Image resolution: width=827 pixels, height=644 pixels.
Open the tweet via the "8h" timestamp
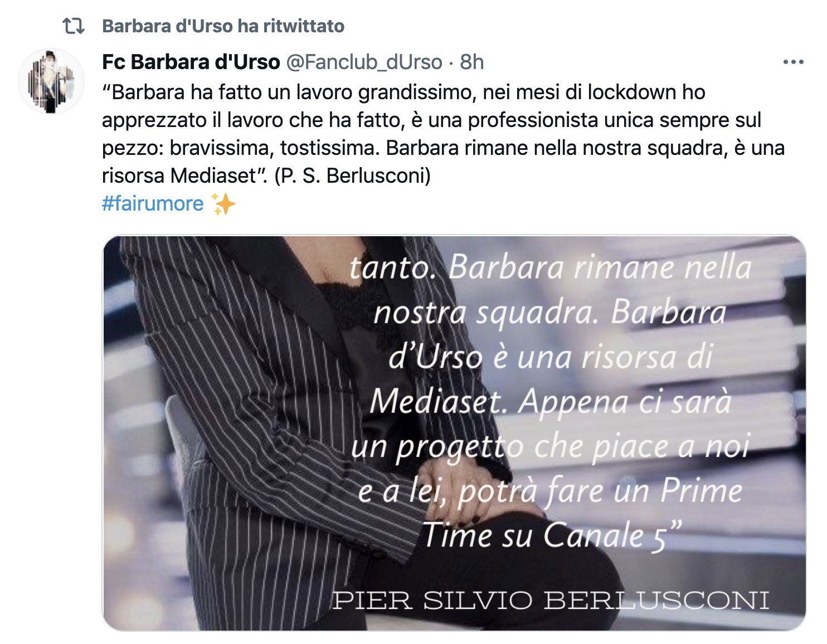click(471, 62)
